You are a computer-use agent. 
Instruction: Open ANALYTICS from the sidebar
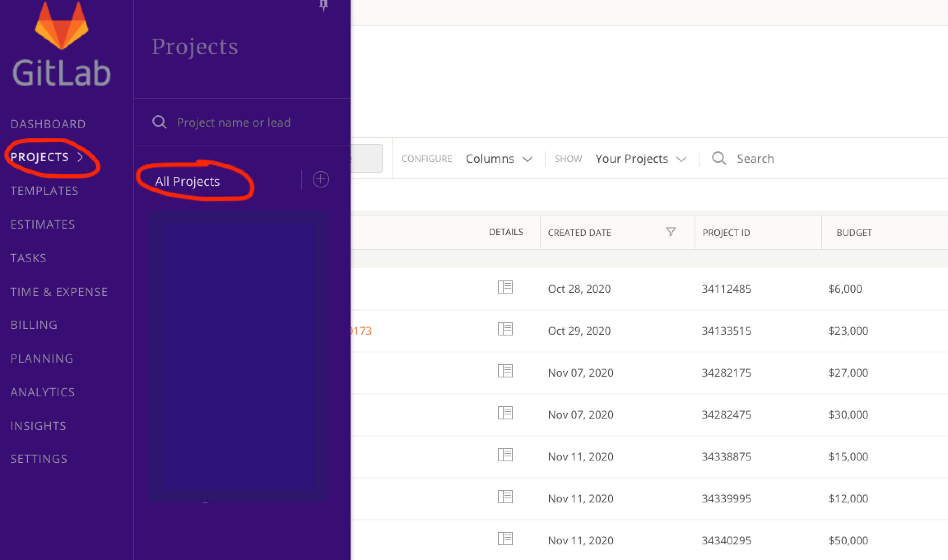(x=42, y=392)
